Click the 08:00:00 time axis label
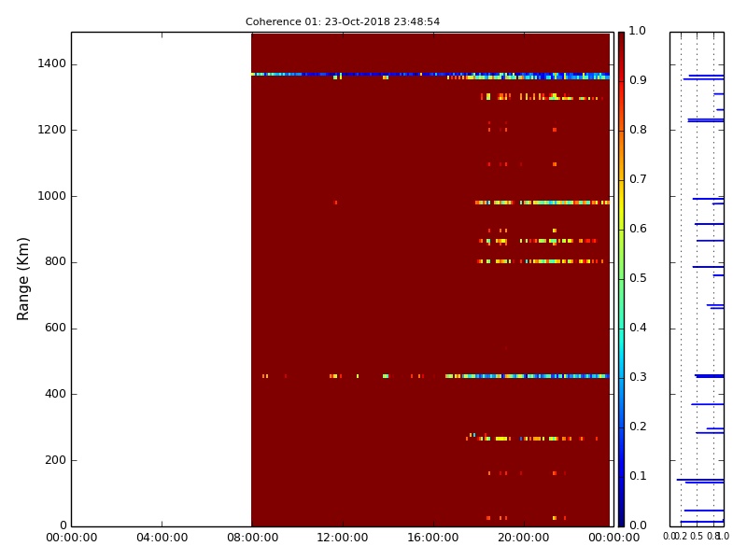Screen dimensions: 747x560 (252, 538)
